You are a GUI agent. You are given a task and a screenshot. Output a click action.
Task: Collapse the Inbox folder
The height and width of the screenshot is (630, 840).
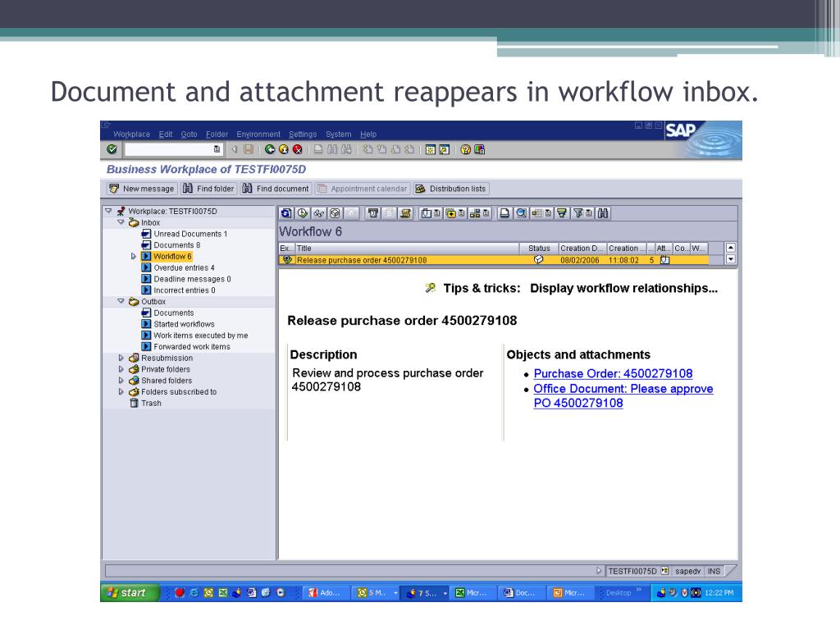121,222
